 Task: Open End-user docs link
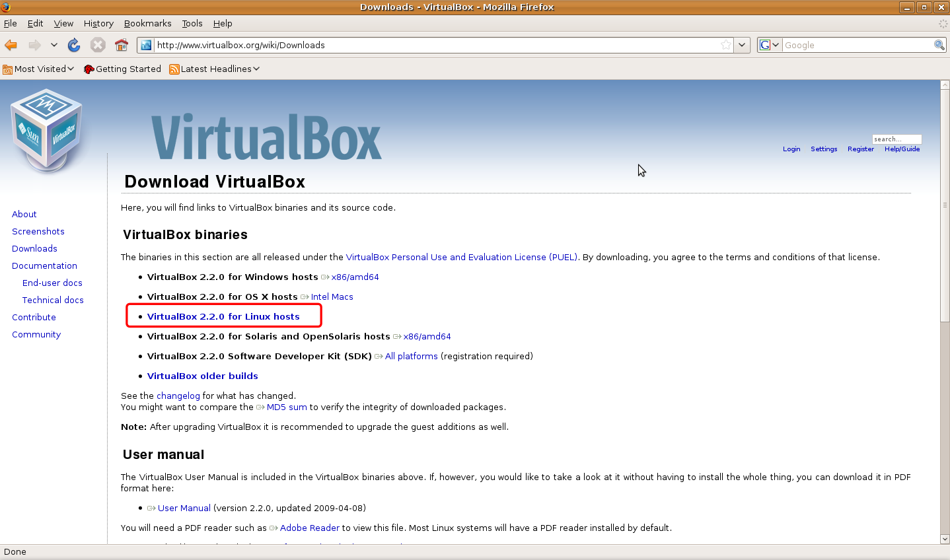point(52,283)
